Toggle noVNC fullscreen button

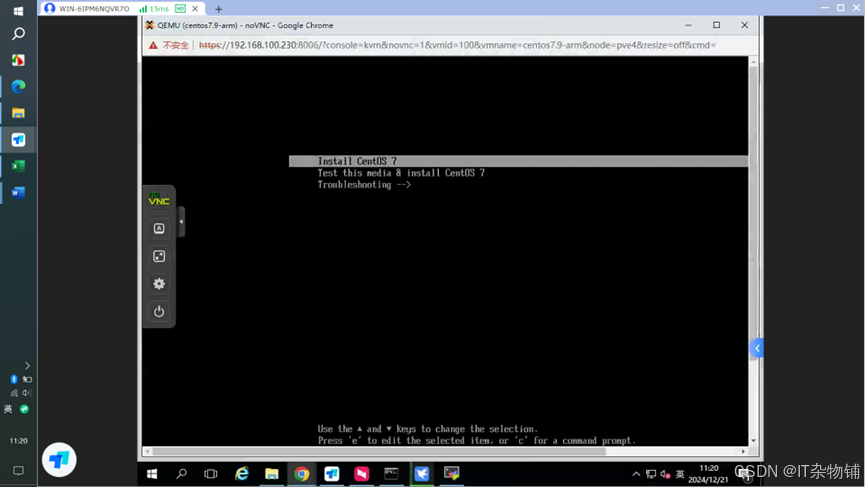(x=159, y=256)
